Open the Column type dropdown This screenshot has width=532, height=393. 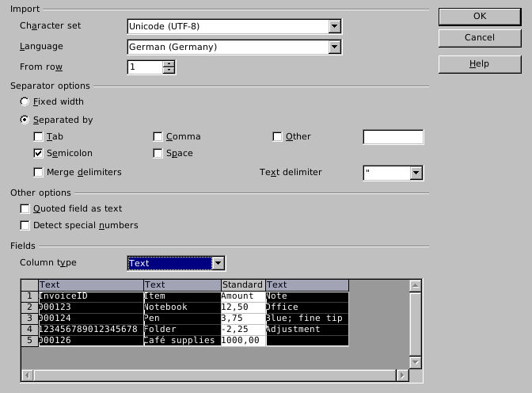[x=218, y=263]
